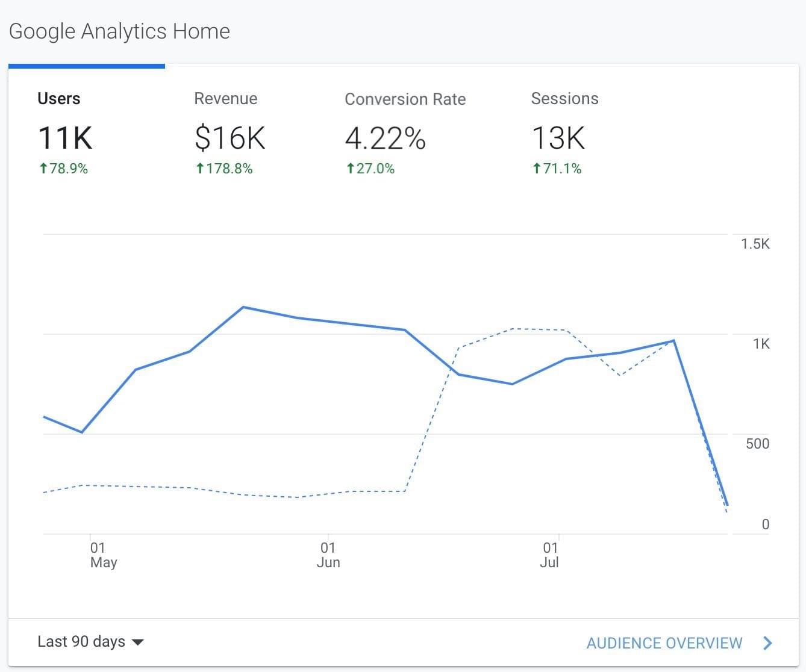
Task: Click the 178.8% revenue change indicator
Action: click(x=223, y=169)
